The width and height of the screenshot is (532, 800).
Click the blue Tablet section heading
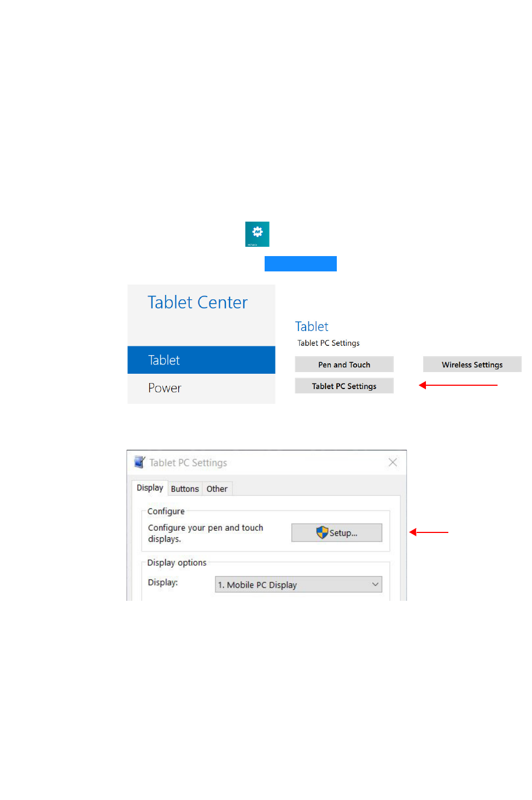point(312,327)
